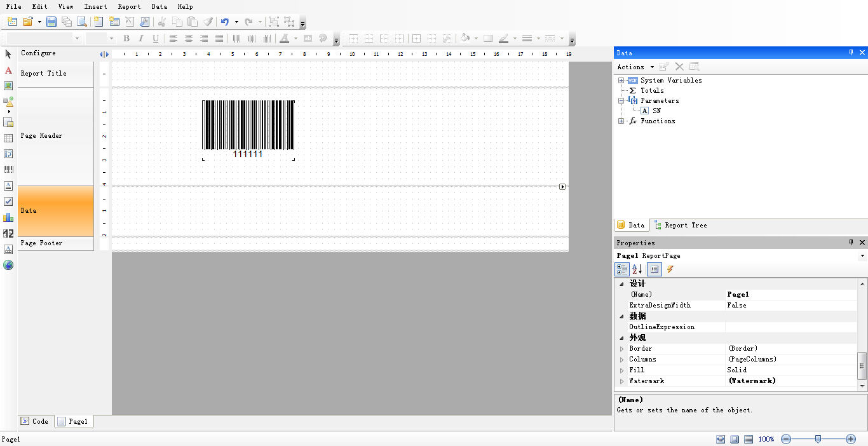Viewport: 868px width, 446px height.
Task: Select the Map globe object tool
Action: pos(8,265)
